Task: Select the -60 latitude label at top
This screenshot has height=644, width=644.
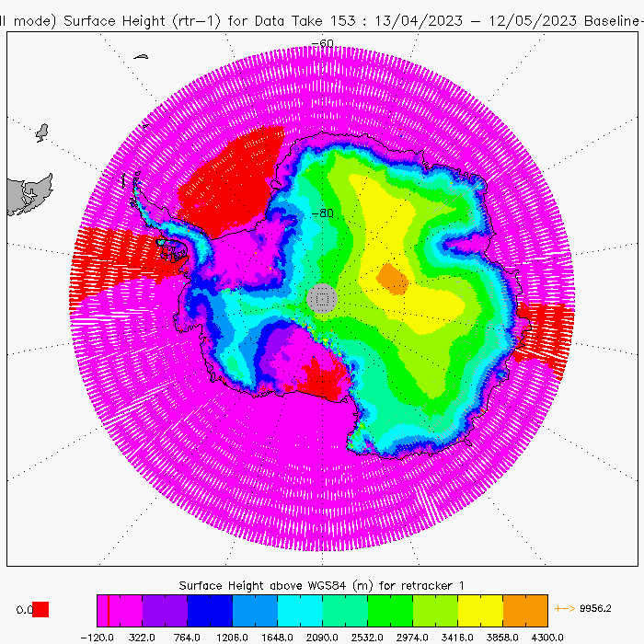Action: 322,43
